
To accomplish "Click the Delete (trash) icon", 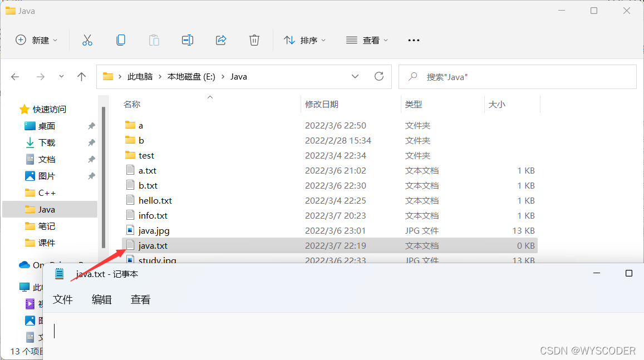I will click(254, 40).
